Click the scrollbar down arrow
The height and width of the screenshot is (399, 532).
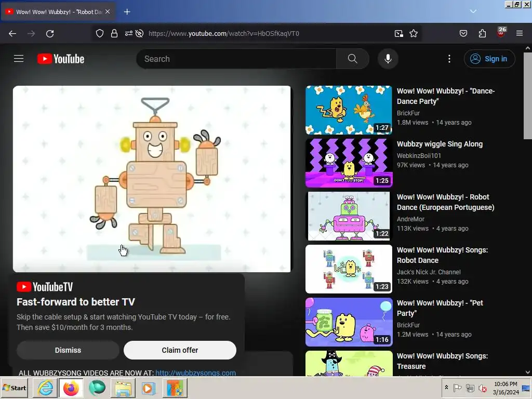(528, 372)
